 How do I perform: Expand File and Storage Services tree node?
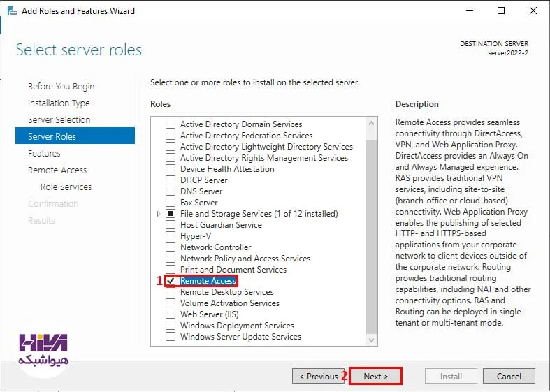(159, 214)
